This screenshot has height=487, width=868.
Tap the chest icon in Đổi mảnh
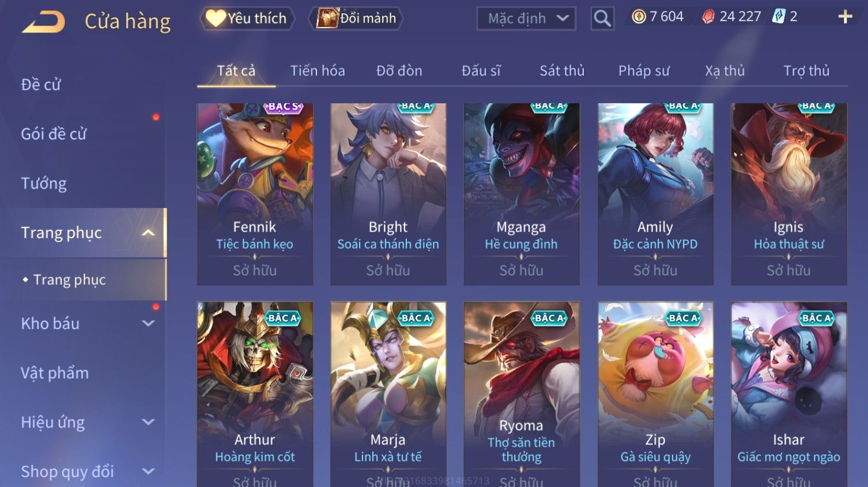click(x=327, y=18)
